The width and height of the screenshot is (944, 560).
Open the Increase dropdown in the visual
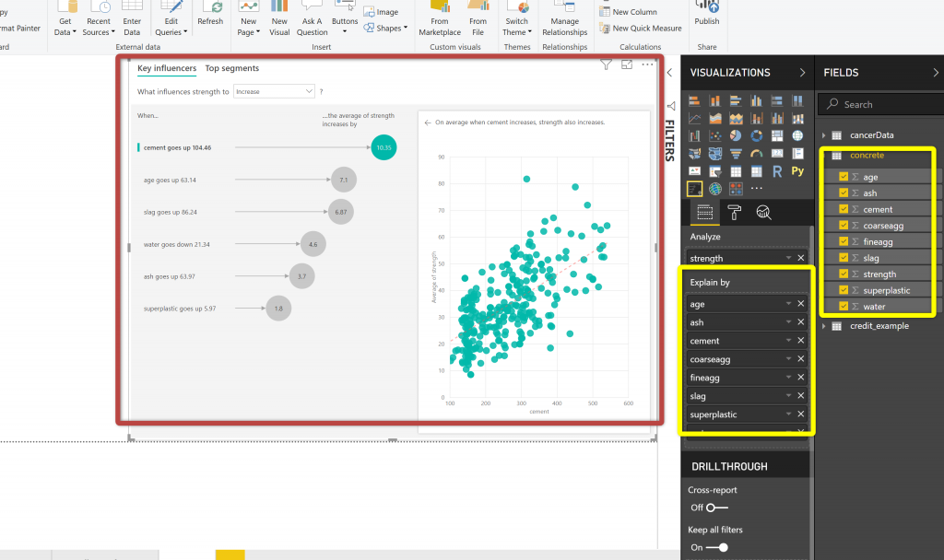point(275,91)
